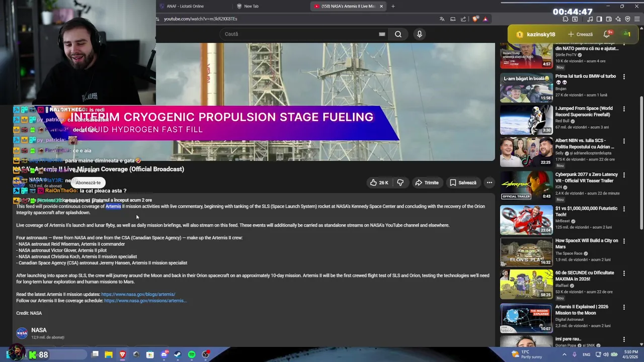Show hidden system tray icons chevron
644x362 pixels.
(x=564, y=354)
